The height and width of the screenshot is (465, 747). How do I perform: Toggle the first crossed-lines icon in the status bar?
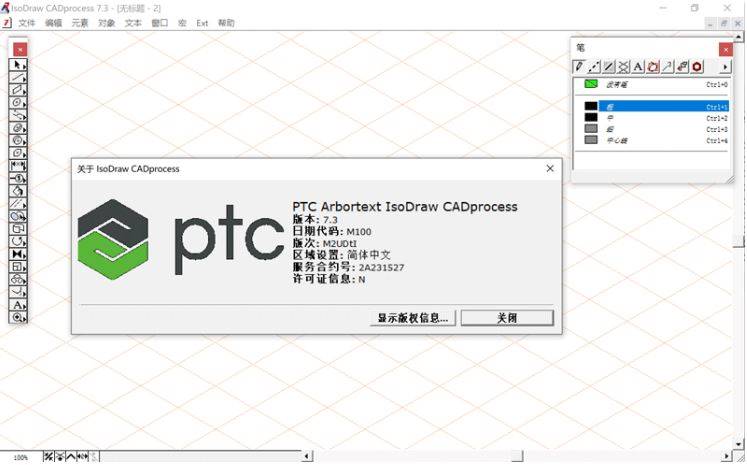coord(49,457)
